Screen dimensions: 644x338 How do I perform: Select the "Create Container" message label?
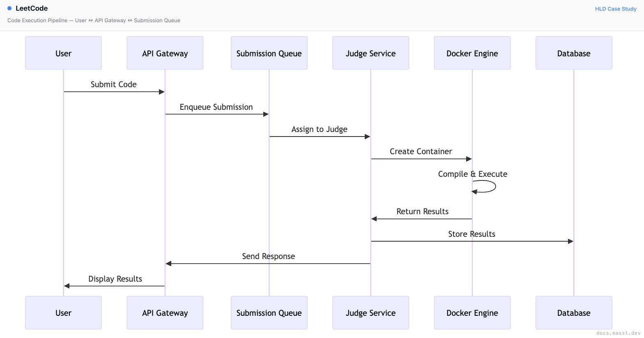[x=421, y=151]
